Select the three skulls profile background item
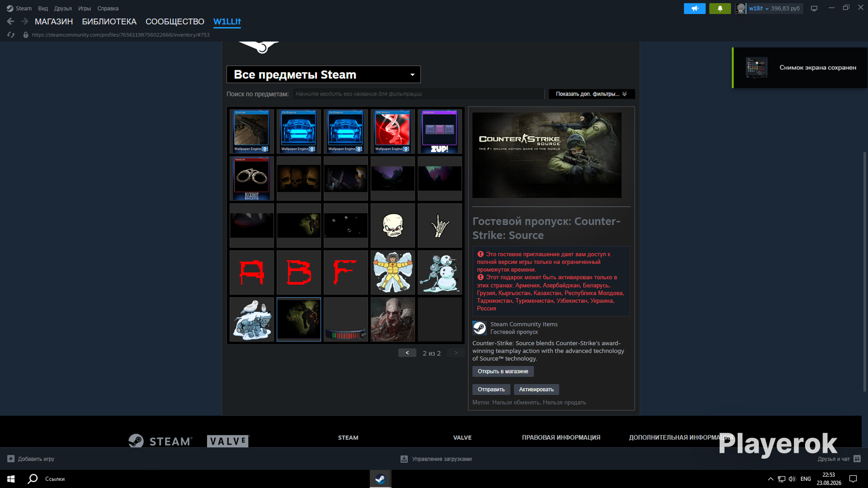The width and height of the screenshot is (868, 488). pos(298,179)
